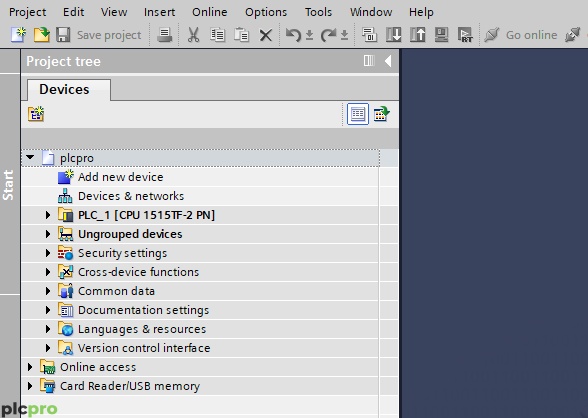Expand the PLC_1 [CPU 1515TF-2 PN] node
This screenshot has width=588, height=418.
click(48, 215)
